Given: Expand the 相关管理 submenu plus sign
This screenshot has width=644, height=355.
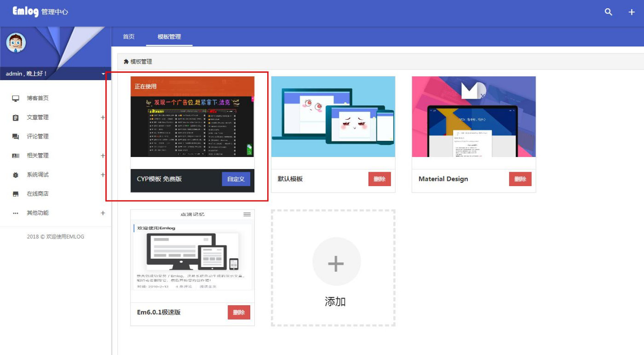Looking at the screenshot, I should (103, 156).
